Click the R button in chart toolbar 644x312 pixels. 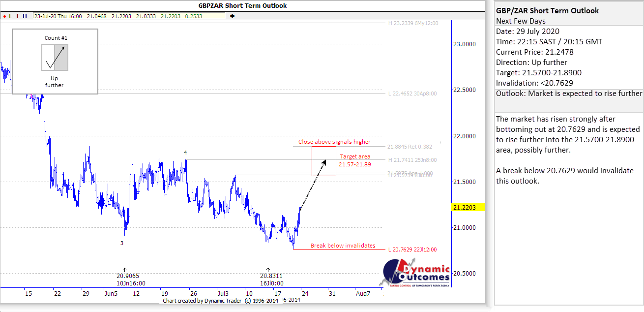25,16
